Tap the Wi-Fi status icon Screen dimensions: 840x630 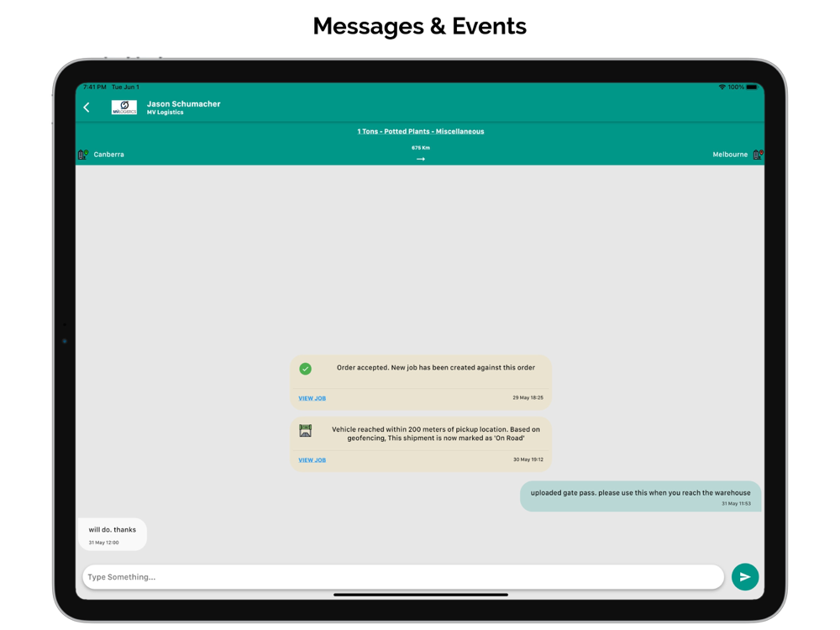(722, 87)
